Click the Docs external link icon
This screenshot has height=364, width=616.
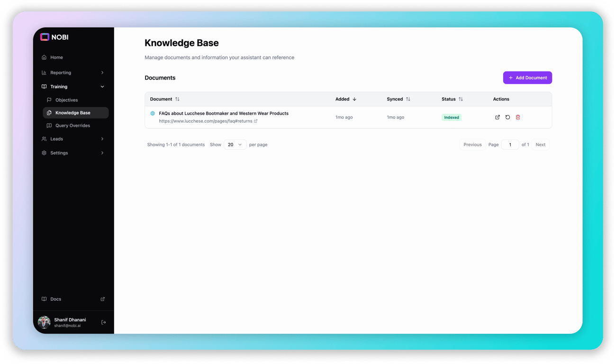tap(103, 299)
